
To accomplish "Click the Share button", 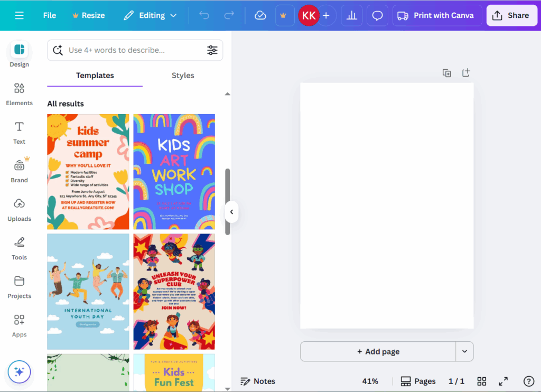I will [511, 16].
